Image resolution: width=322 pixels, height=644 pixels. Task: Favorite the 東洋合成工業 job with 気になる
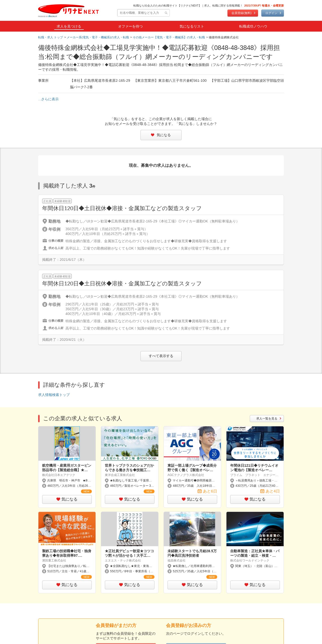pyautogui.click(x=130, y=499)
